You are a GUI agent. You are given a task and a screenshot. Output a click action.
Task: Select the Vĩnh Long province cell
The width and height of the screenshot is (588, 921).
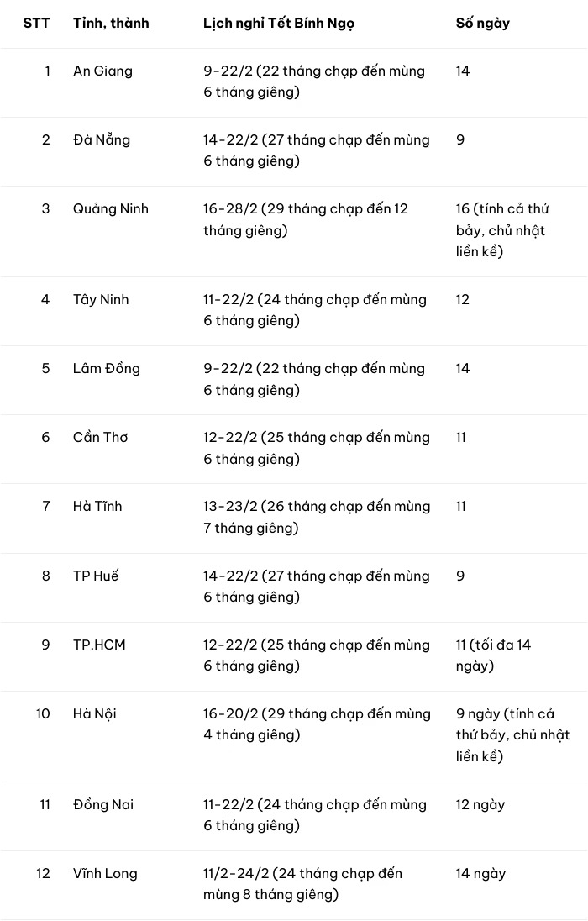105,873
